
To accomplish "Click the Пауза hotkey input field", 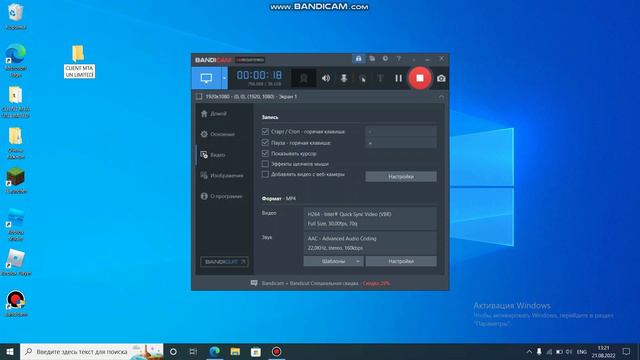I will click(x=401, y=142).
